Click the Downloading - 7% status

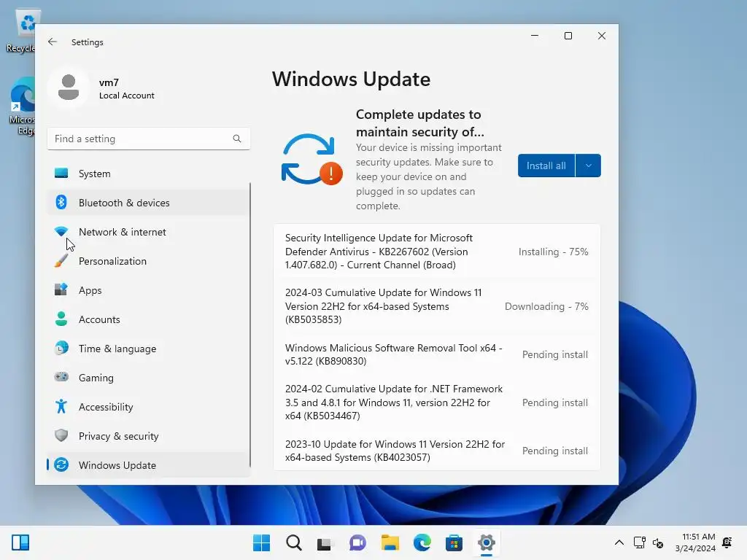pyautogui.click(x=546, y=306)
